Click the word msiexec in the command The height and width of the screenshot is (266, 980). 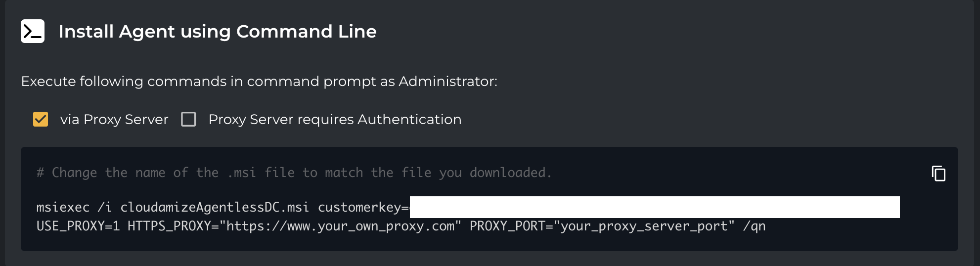pos(63,207)
